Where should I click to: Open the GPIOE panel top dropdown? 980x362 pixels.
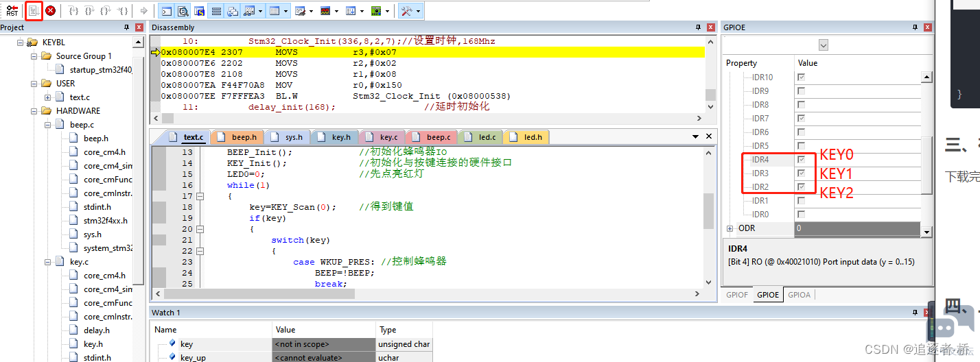[x=824, y=45]
